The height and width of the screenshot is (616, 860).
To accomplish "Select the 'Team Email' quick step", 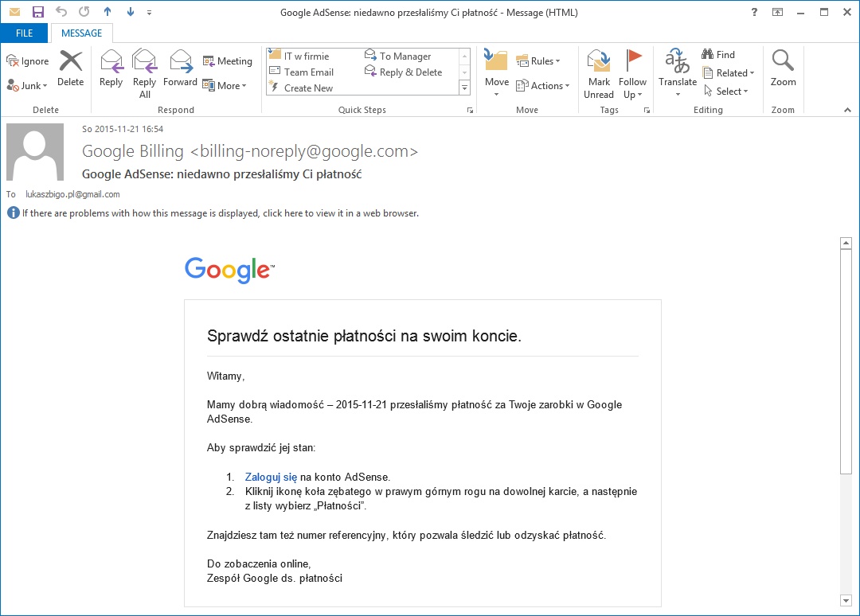I will [302, 72].
